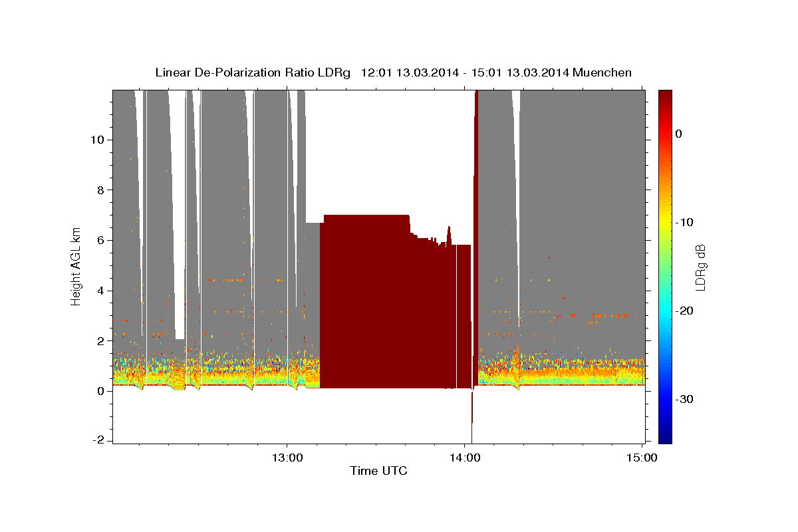Click the height tick label 4
This screenshot has height=532, width=798.
101,291
